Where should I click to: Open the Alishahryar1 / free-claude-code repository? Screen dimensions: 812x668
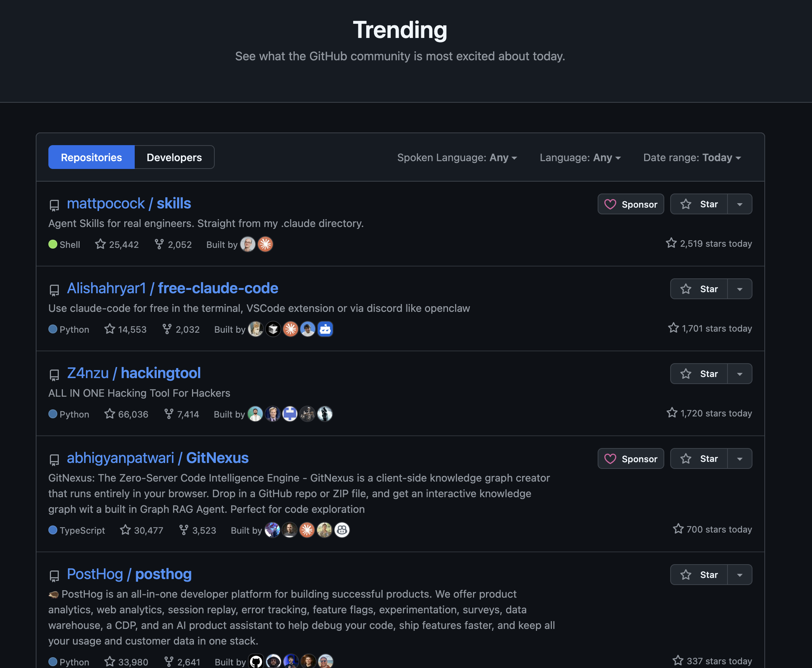[172, 288]
